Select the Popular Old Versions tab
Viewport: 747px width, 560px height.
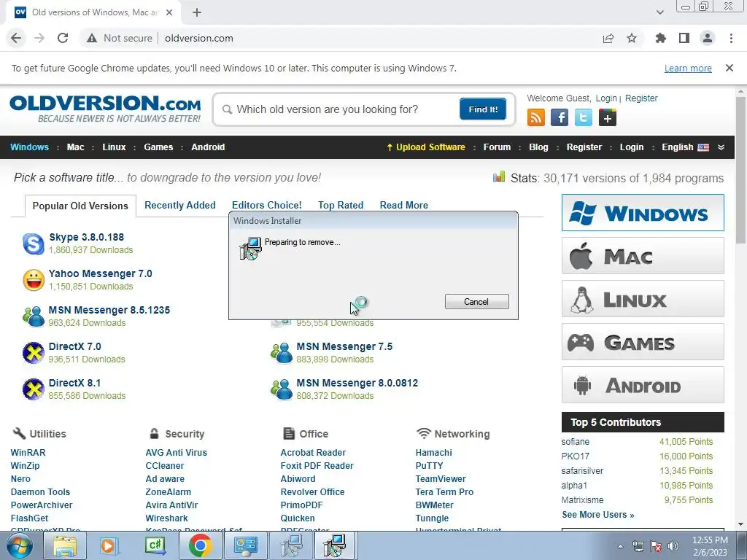[x=80, y=206]
